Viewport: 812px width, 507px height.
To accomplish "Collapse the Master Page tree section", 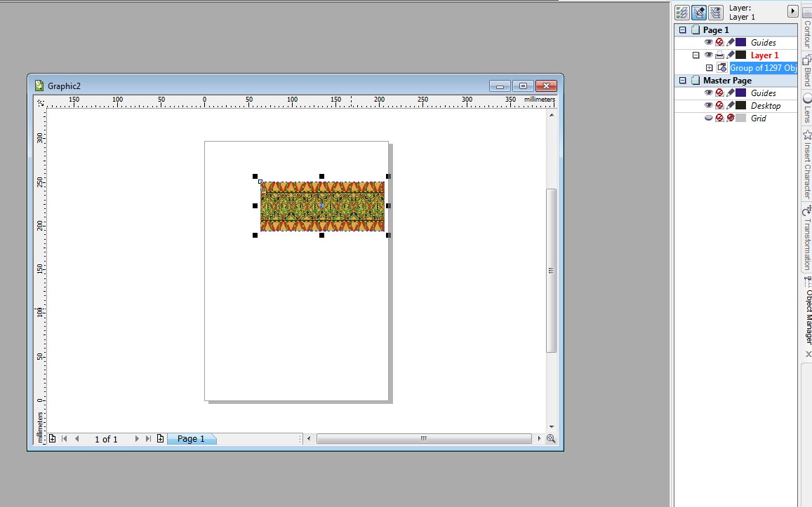I will (x=683, y=81).
